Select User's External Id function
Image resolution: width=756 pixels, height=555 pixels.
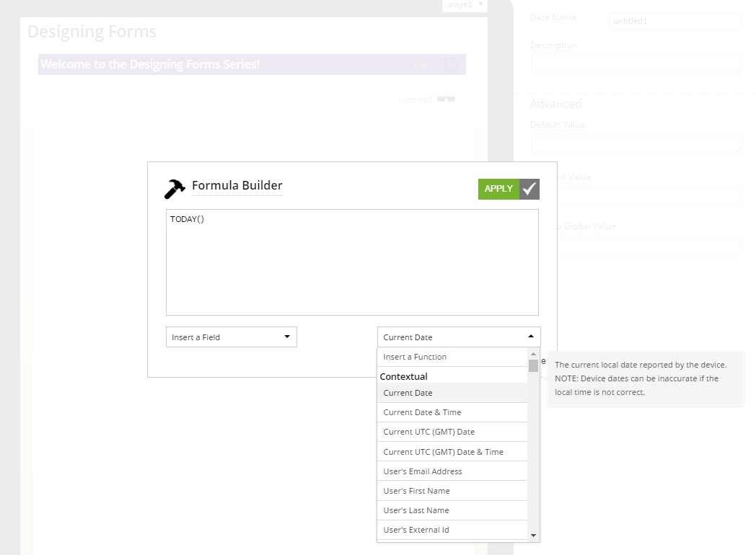pos(452,530)
